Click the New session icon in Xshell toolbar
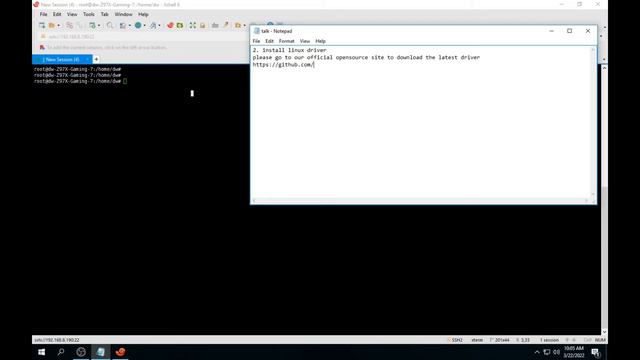 (x=42, y=25)
